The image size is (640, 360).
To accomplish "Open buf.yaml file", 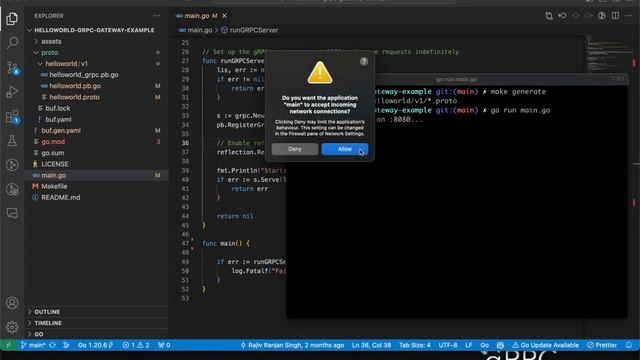I will (58, 119).
